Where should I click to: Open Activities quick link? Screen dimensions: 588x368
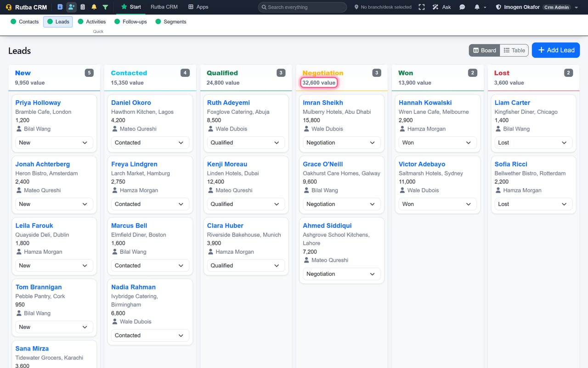click(92, 22)
